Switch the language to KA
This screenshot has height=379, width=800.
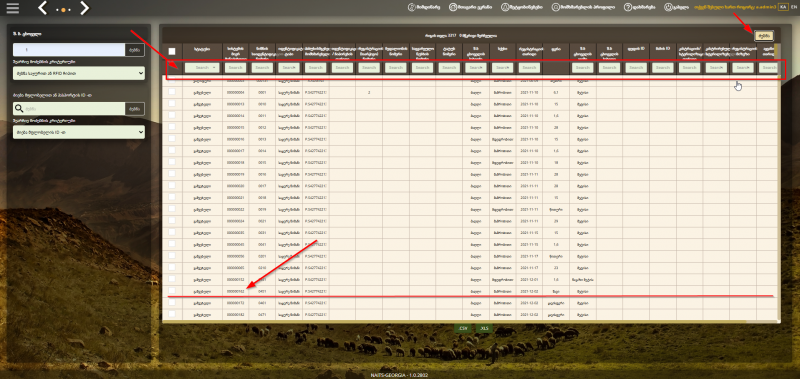783,7
